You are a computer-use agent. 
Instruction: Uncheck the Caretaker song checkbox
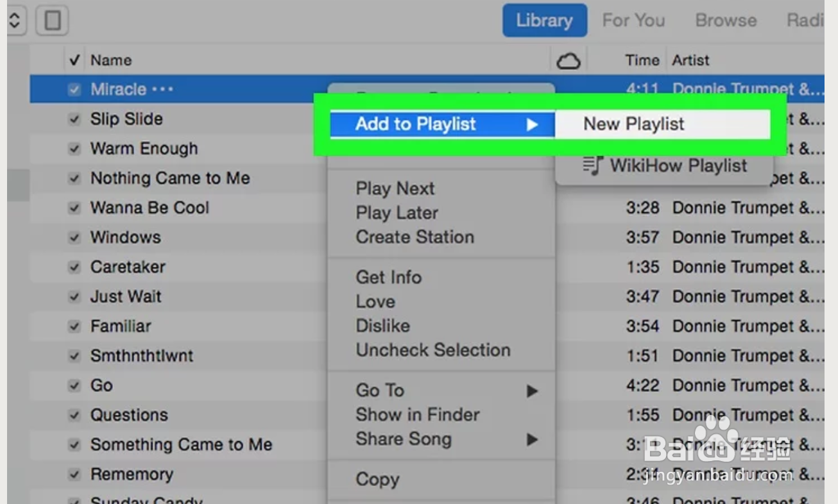74,267
